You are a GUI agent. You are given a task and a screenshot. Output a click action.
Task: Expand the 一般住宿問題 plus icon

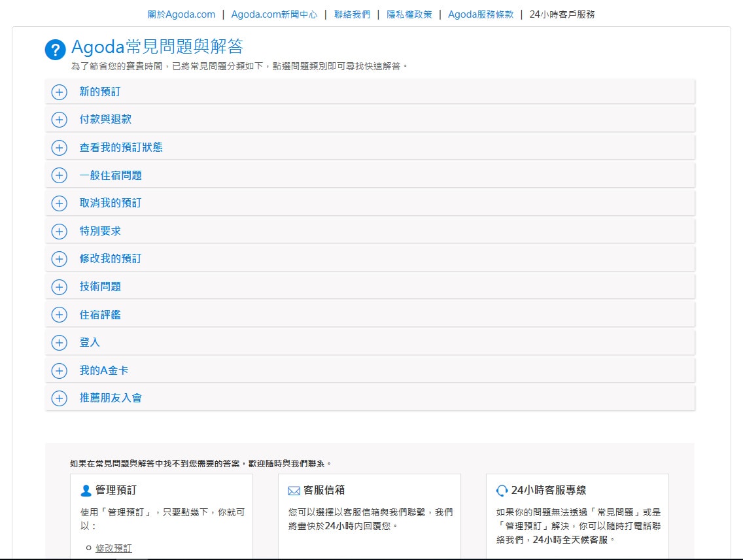tap(60, 175)
